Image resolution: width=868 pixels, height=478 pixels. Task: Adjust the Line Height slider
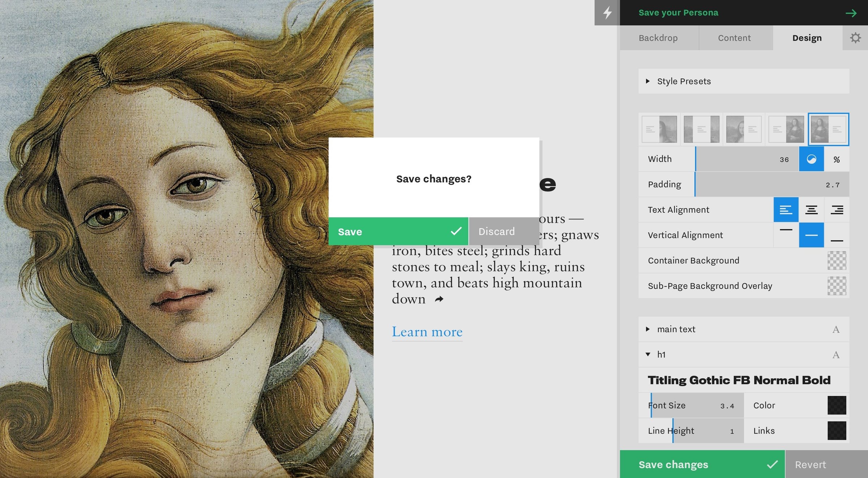(x=691, y=430)
